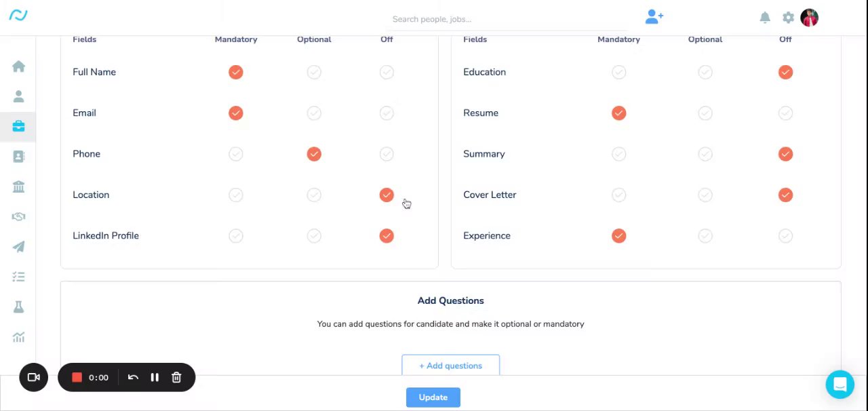Click the Add questions button

450,366
